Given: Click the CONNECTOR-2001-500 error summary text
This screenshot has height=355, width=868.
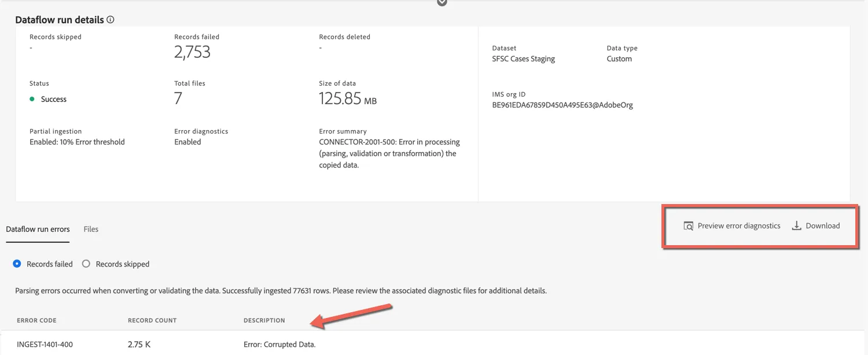Looking at the screenshot, I should [389, 153].
